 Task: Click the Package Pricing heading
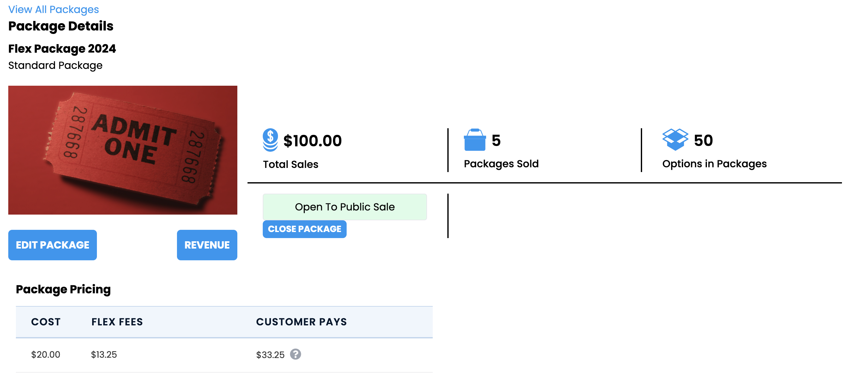(x=63, y=289)
